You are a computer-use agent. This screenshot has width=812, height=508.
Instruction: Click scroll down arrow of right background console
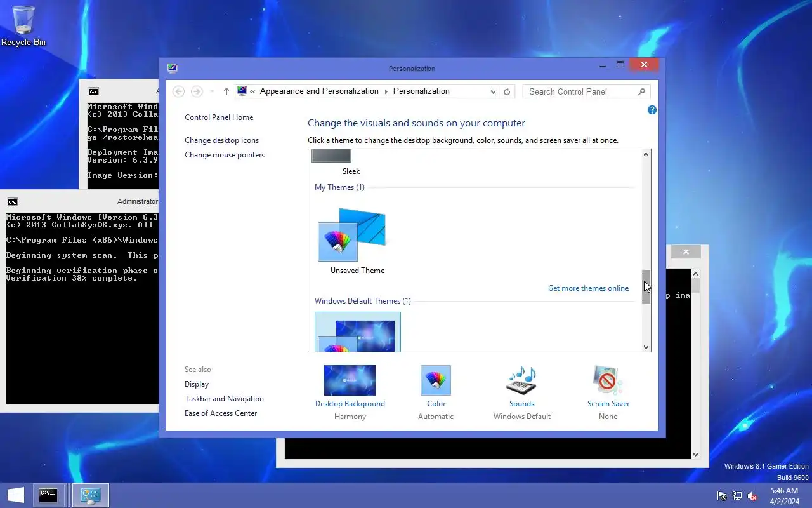(695, 454)
